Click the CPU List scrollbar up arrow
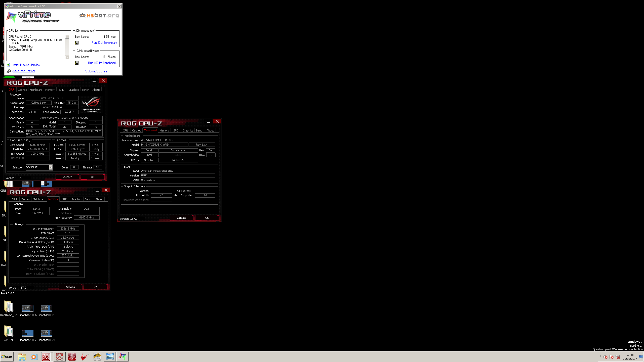The width and height of the screenshot is (644, 362). (67, 37)
